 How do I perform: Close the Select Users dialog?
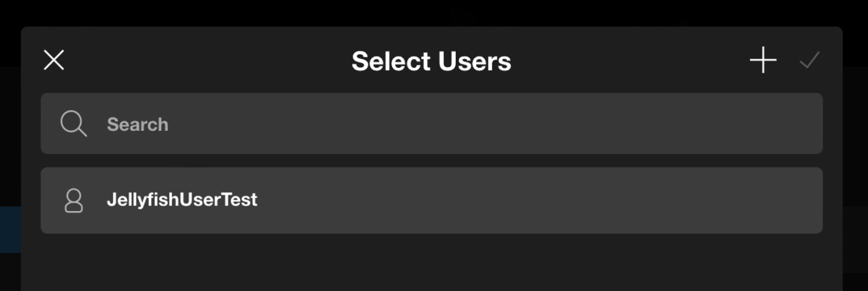click(x=54, y=61)
